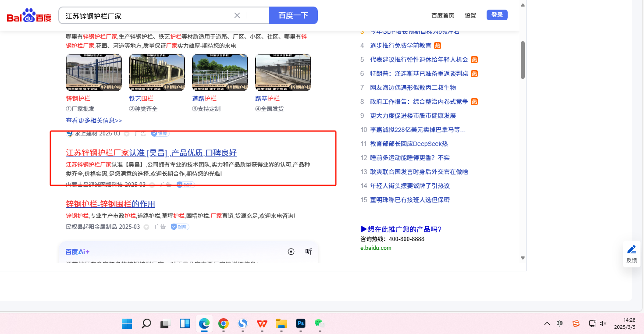Click the Baidu logo
Screen dimensions: 644x334
pos(29,16)
